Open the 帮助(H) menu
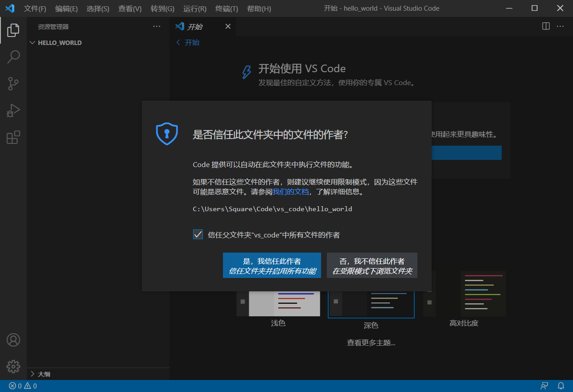The image size is (573, 392). (259, 9)
